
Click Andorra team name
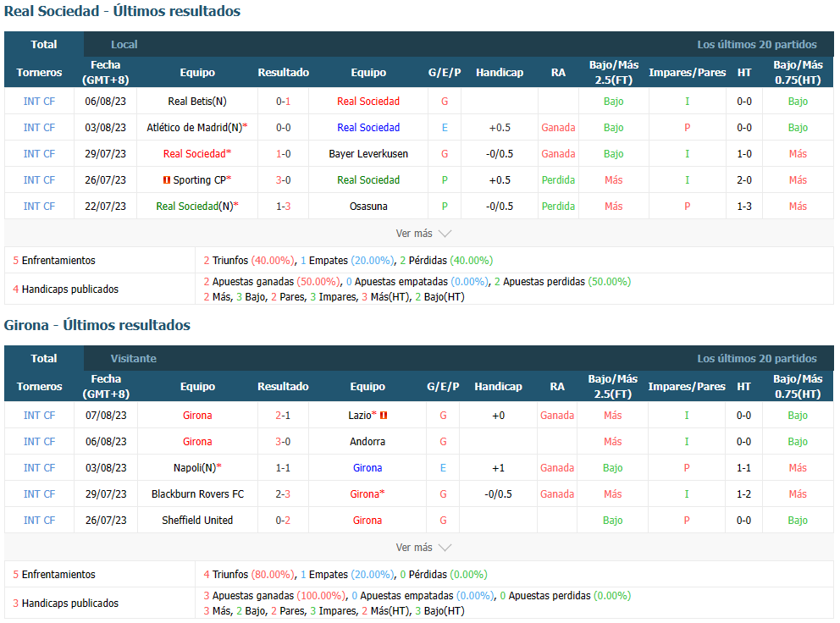[x=367, y=441]
